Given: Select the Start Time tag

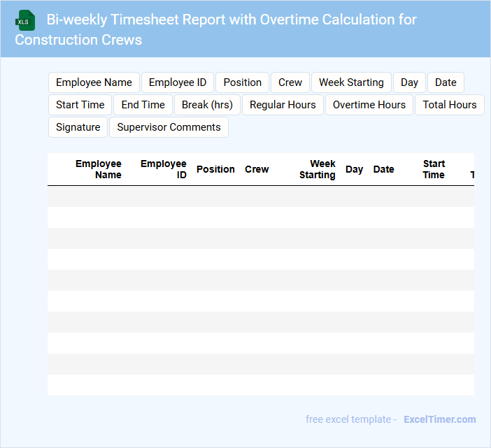Looking at the screenshot, I should pyautogui.click(x=80, y=105).
